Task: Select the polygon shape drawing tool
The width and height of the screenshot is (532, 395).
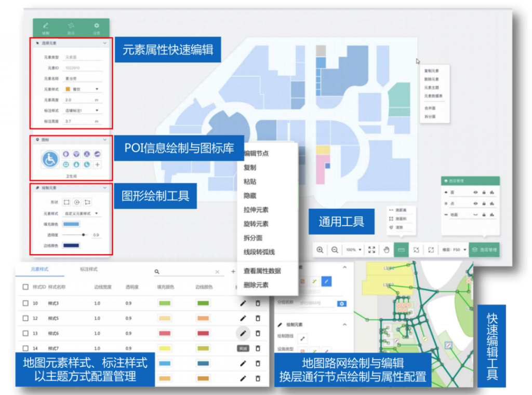Action: 87,202
